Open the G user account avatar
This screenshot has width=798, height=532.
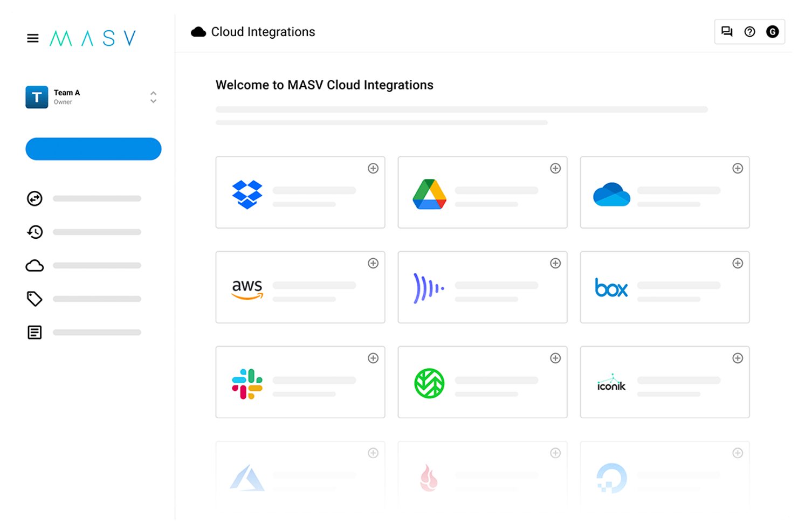click(773, 32)
